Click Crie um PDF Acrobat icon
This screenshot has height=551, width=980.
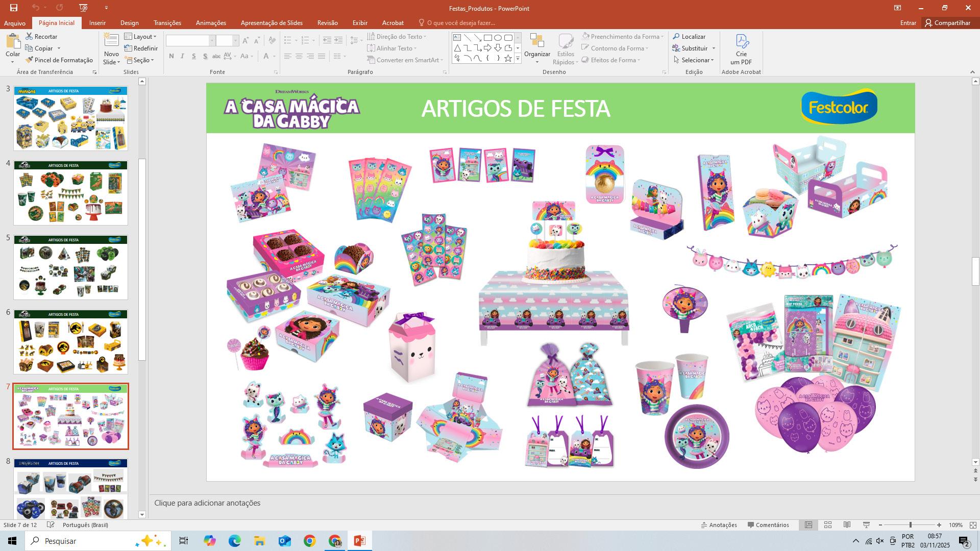741,49
